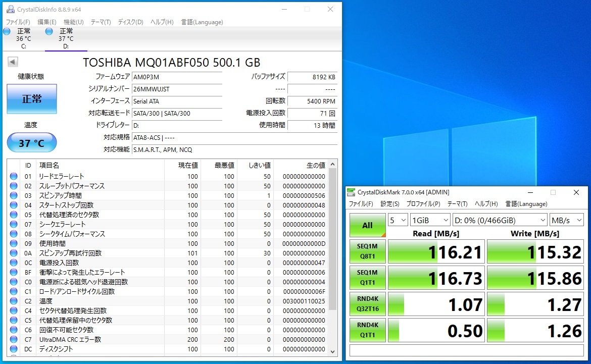Click the 正常 health status button
The width and height of the screenshot is (591, 364).
(x=32, y=99)
